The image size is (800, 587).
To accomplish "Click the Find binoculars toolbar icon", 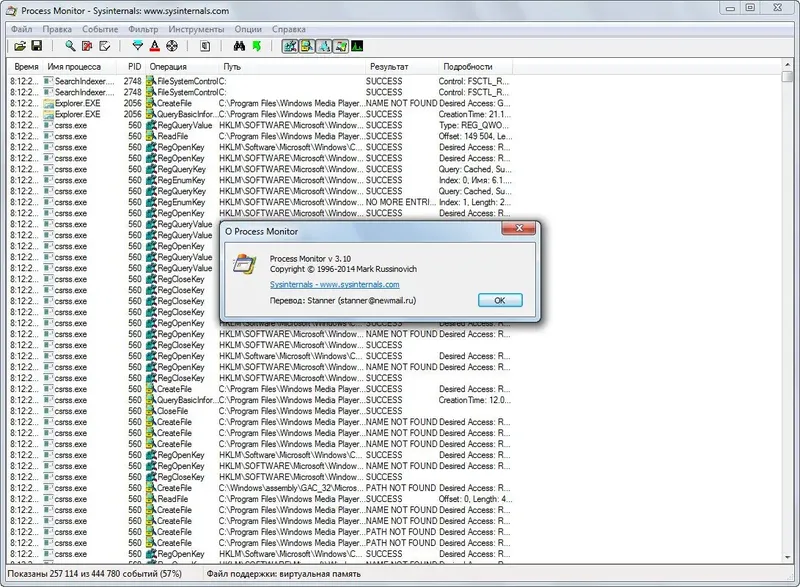I will [239, 46].
